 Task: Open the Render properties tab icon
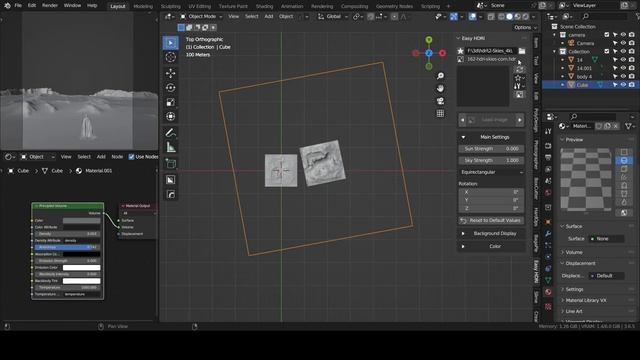(548, 146)
